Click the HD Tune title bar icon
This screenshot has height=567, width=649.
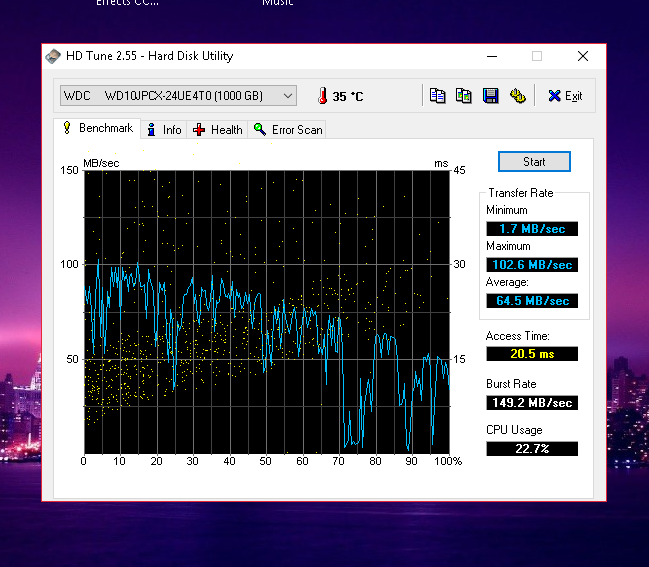pyautogui.click(x=54, y=56)
